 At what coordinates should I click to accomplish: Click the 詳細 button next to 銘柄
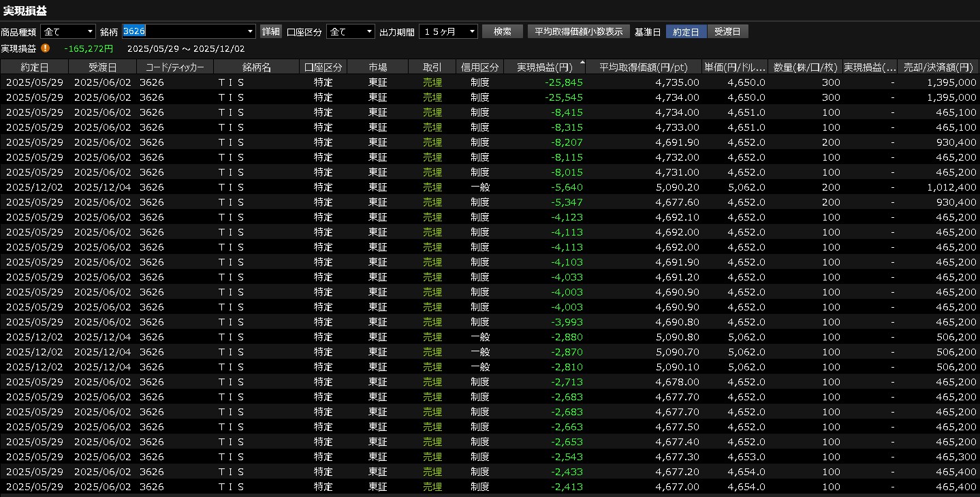271,31
